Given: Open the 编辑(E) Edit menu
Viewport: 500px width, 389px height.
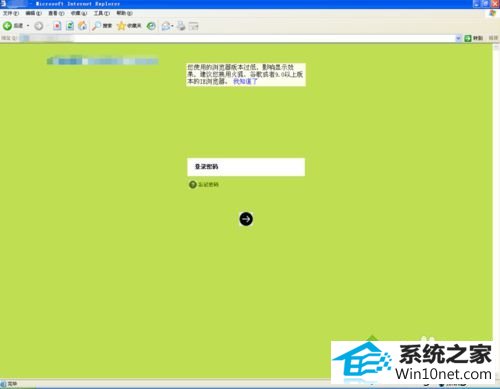Looking at the screenshot, I should [34, 13].
